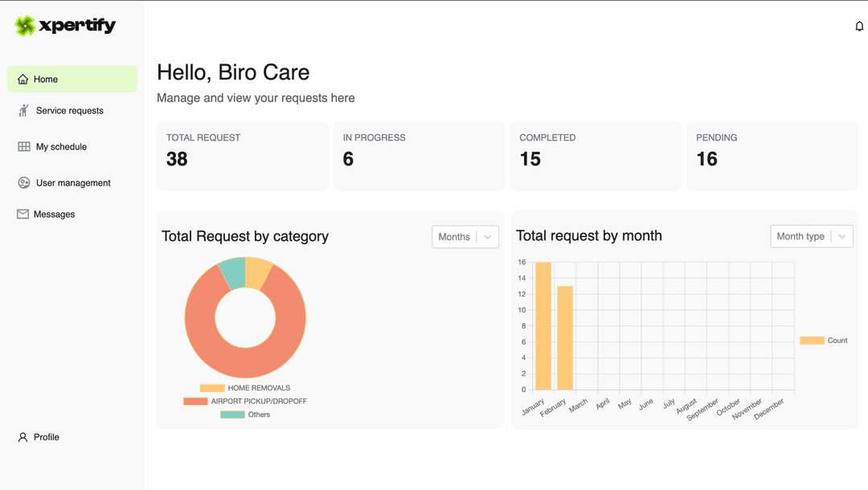This screenshot has height=490, width=868.
Task: Click the chevron arrow on Month type
Action: point(841,236)
